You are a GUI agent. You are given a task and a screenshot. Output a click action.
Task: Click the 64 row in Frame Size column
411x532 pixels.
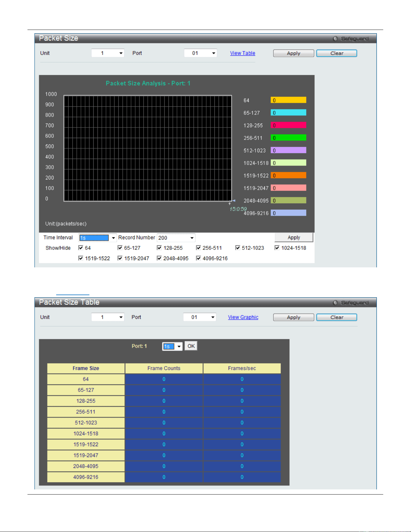pos(86,379)
